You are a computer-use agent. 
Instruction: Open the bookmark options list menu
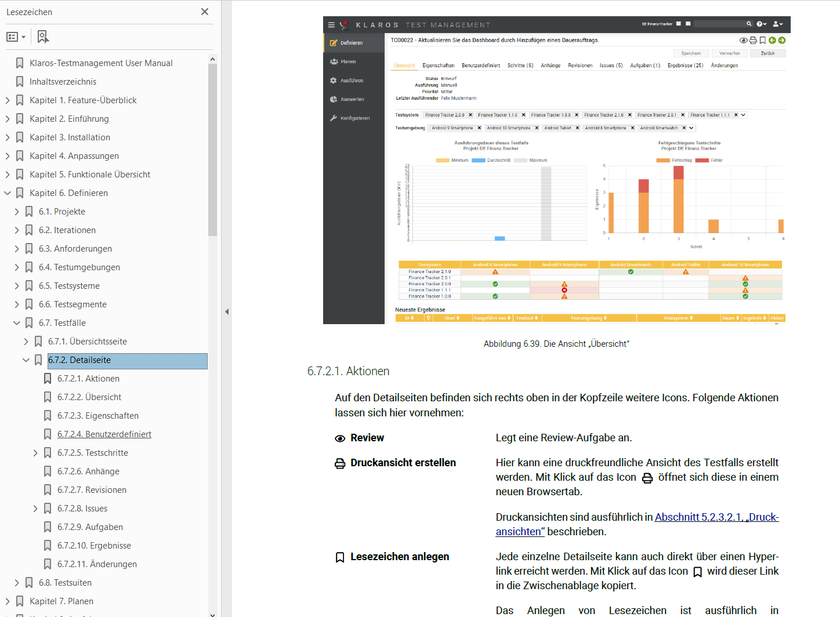tap(16, 37)
